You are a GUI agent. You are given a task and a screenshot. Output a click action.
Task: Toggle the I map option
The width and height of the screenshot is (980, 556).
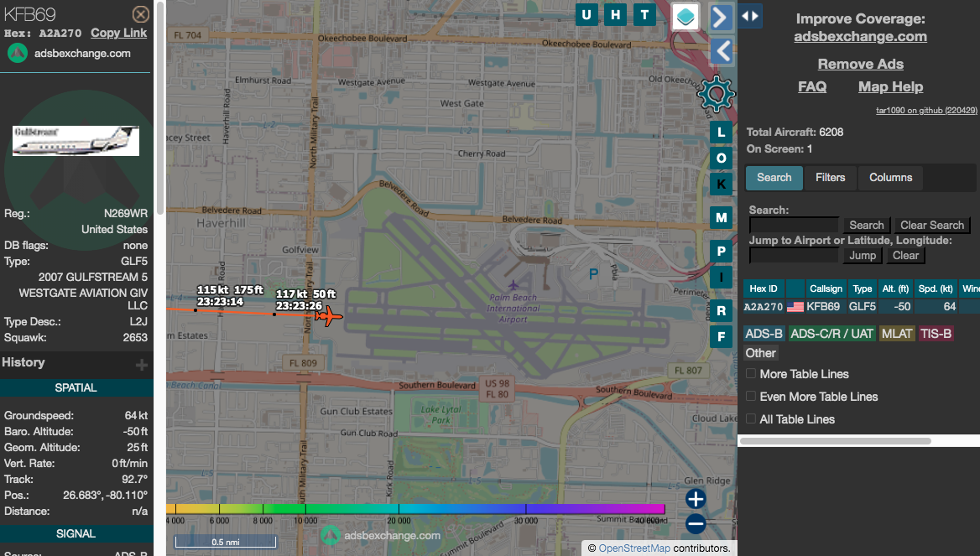tap(722, 278)
